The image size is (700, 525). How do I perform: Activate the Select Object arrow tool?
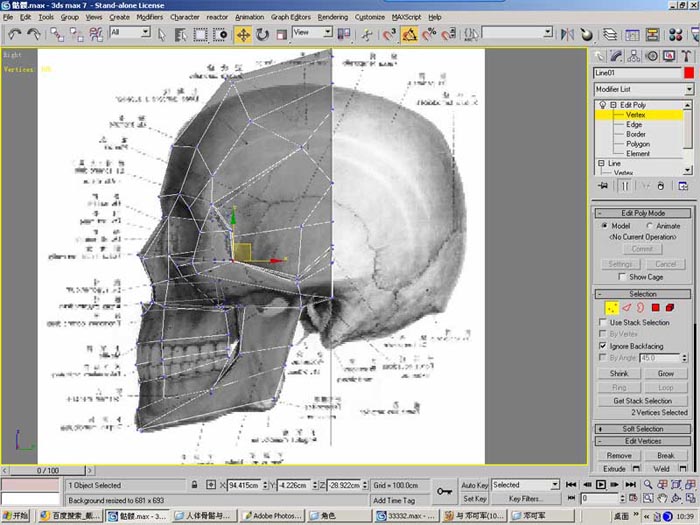point(162,34)
